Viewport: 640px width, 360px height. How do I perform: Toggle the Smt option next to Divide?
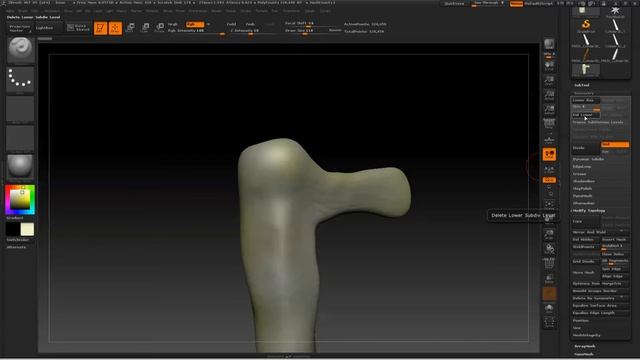(x=615, y=144)
